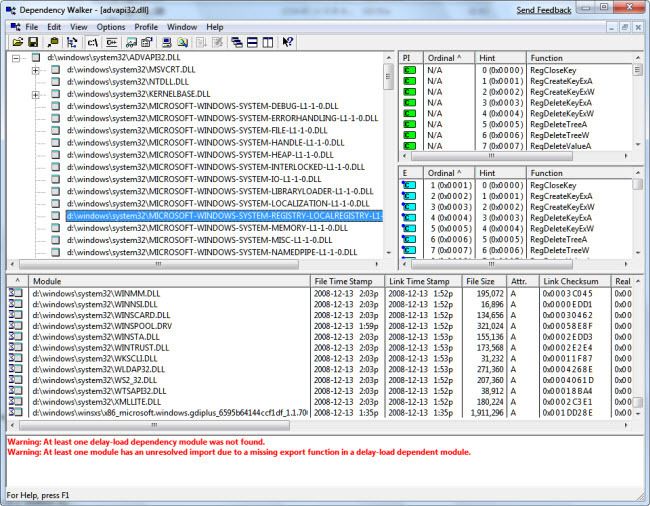
Task: Click the missing export function warning line
Action: pyautogui.click(x=239, y=452)
